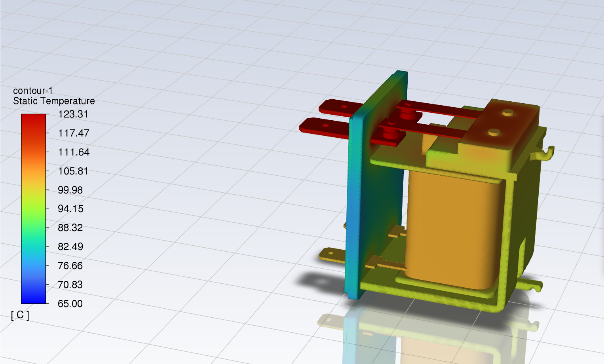Click the 111.64 legend tick label
604x364 pixels.
pos(74,152)
